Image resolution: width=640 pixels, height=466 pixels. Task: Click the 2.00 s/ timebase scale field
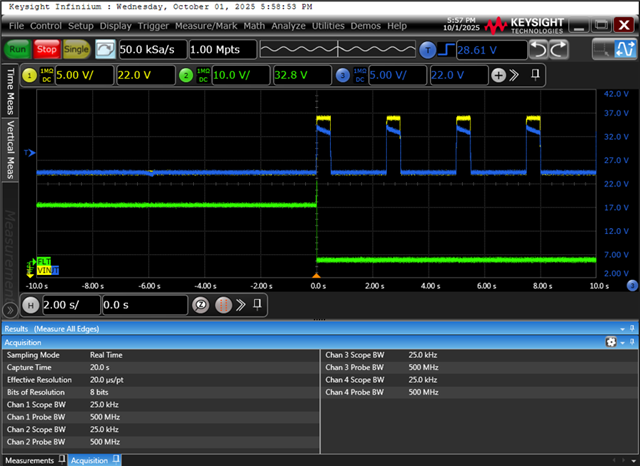click(x=71, y=305)
